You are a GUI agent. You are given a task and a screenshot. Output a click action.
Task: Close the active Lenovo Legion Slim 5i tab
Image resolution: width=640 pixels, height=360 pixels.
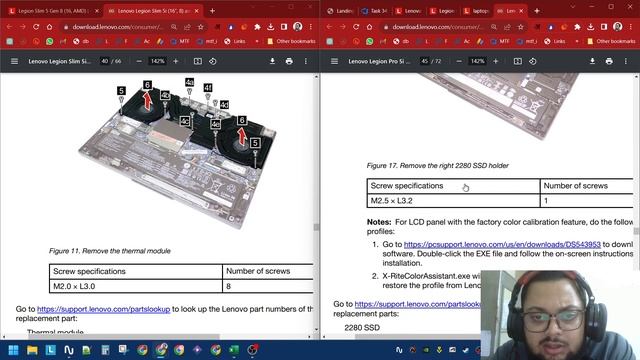click(x=196, y=11)
